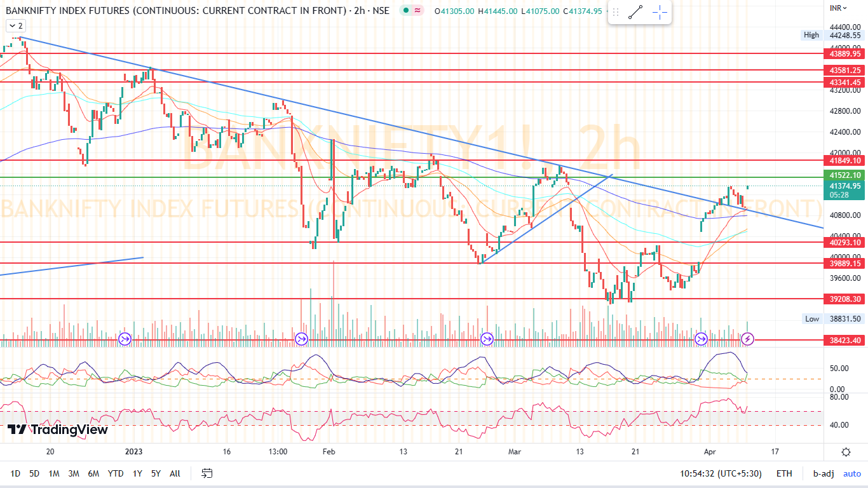Screen dimensions: 868x488
Task: Click the Mar label on time axis
Action: click(515, 452)
